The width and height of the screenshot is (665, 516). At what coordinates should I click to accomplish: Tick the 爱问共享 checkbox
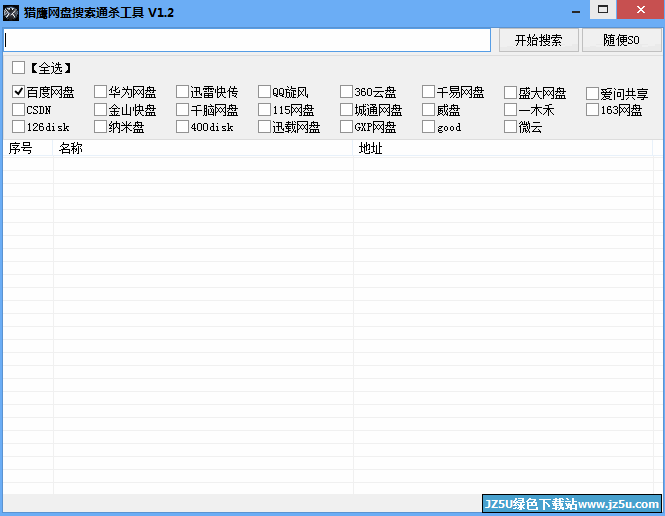[x=592, y=93]
